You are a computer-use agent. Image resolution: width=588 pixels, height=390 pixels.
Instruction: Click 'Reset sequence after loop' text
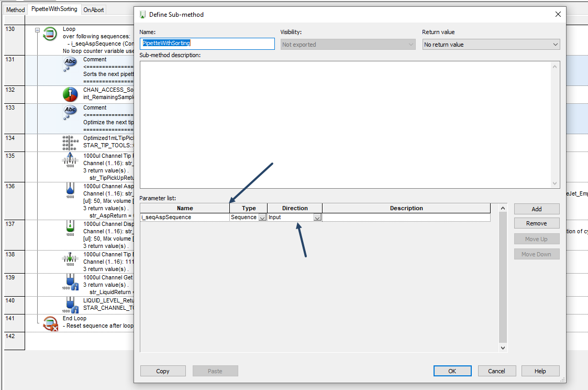(100, 326)
